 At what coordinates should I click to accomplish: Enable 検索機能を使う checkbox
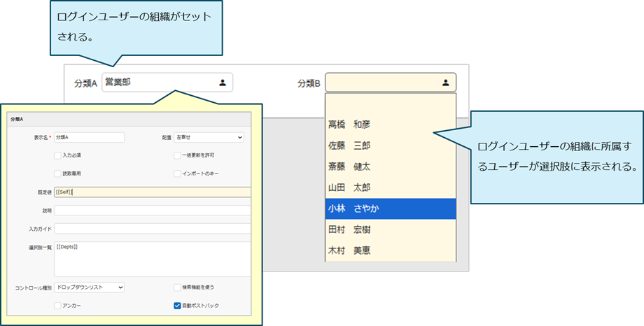coord(178,287)
